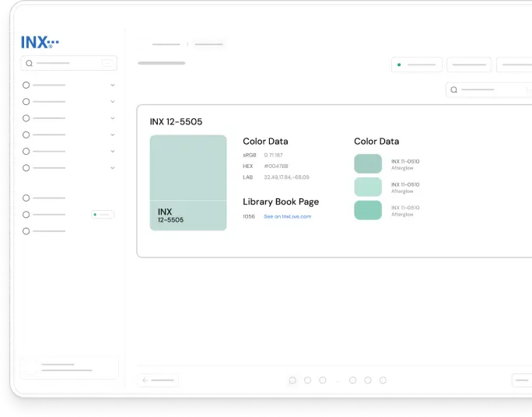
Task: Click the magnifier icon in the sidebar search
Action: (x=30, y=64)
